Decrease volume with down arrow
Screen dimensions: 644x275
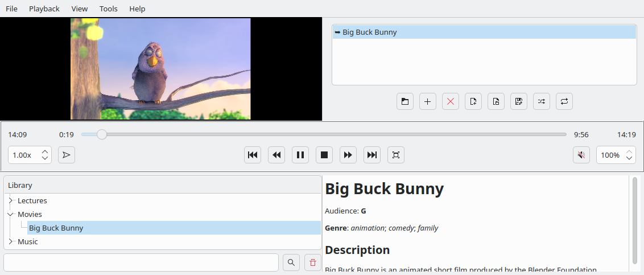point(629,158)
